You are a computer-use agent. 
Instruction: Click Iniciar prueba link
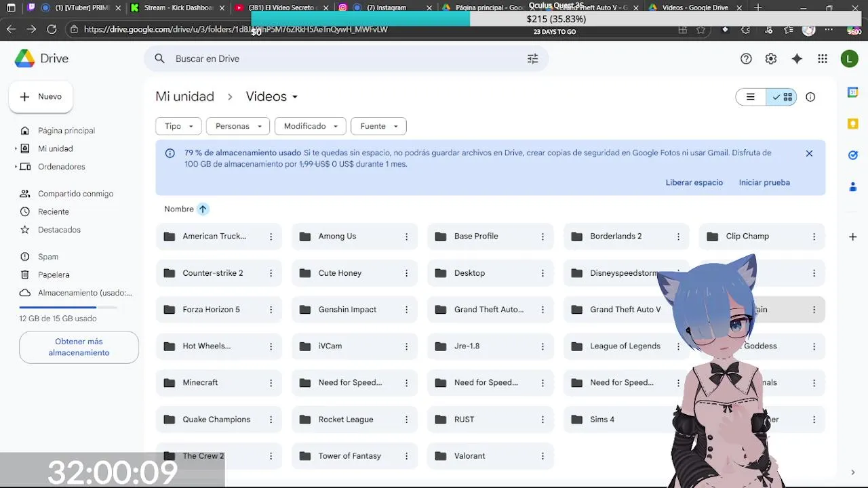coord(764,182)
